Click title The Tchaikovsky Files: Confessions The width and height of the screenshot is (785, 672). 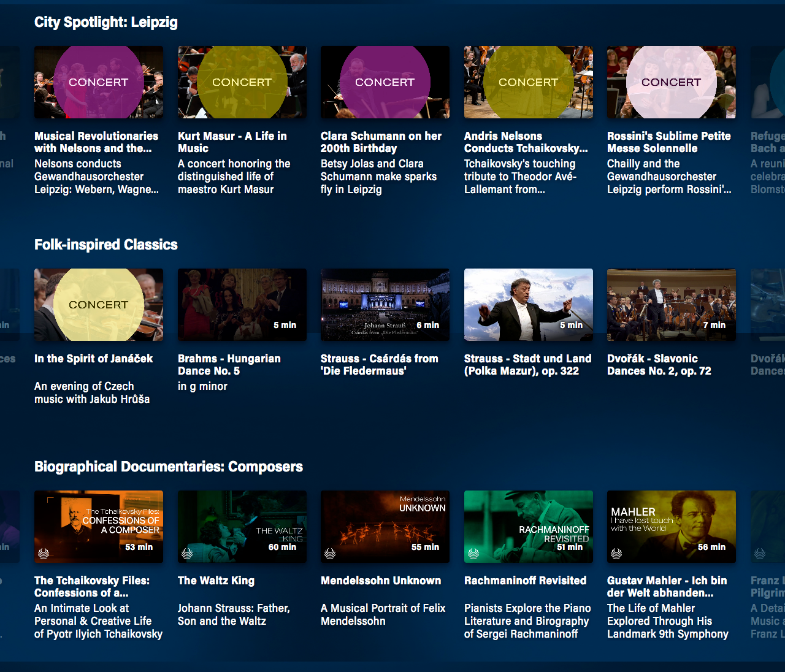(92, 587)
